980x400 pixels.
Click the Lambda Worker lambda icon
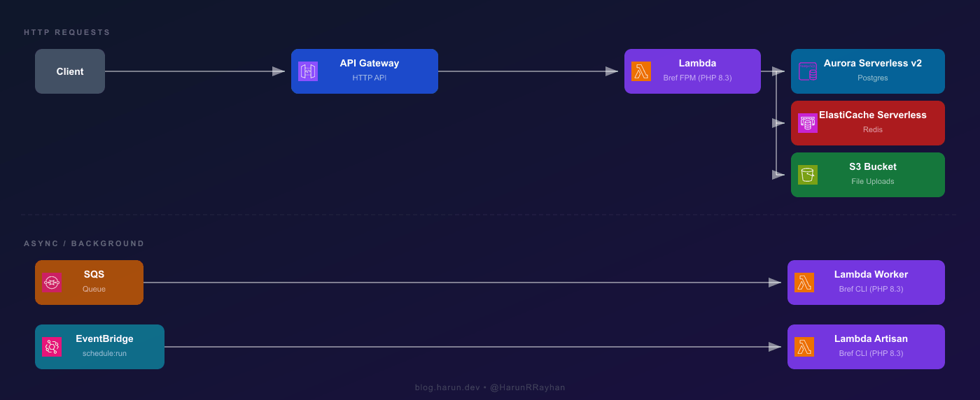pos(804,283)
